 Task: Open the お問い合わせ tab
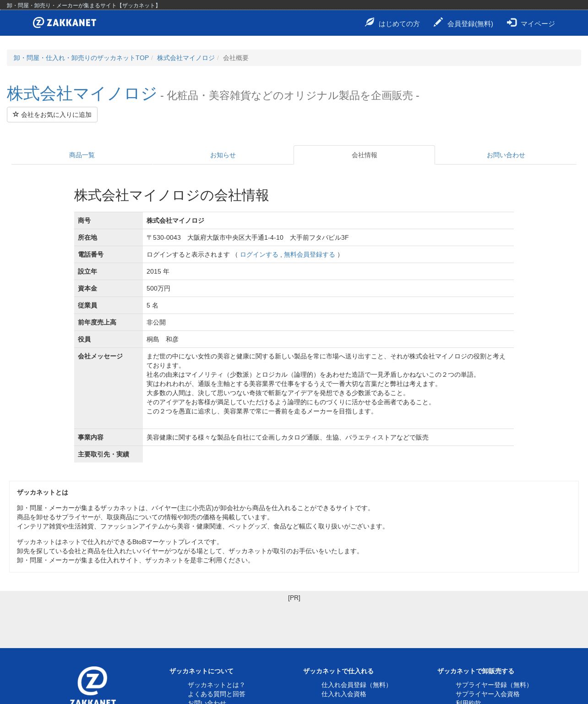coord(506,155)
